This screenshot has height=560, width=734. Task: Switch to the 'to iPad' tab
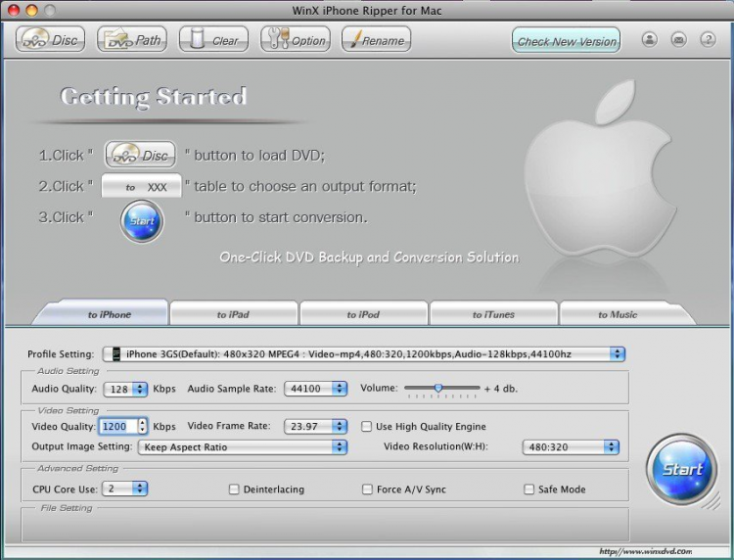pyautogui.click(x=233, y=314)
